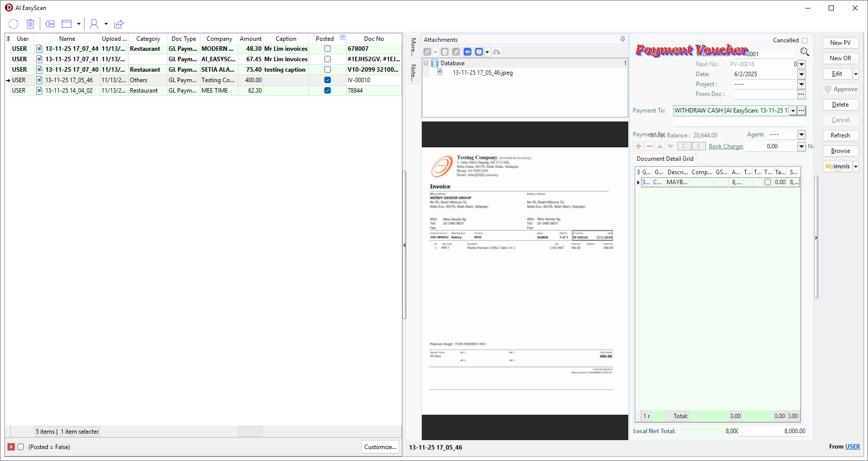868x461 pixels.
Task: Toggle the eye preview icon in Attachments
Action: (x=468, y=52)
